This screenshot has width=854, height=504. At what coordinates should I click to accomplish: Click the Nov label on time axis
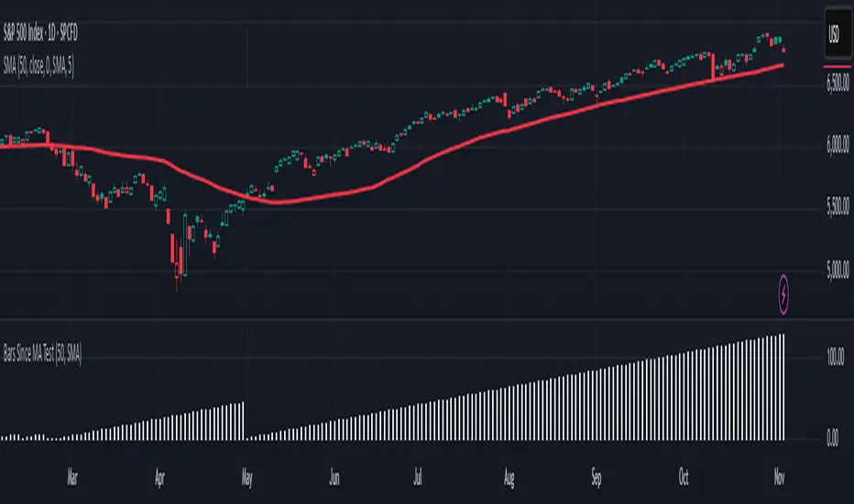(x=776, y=478)
